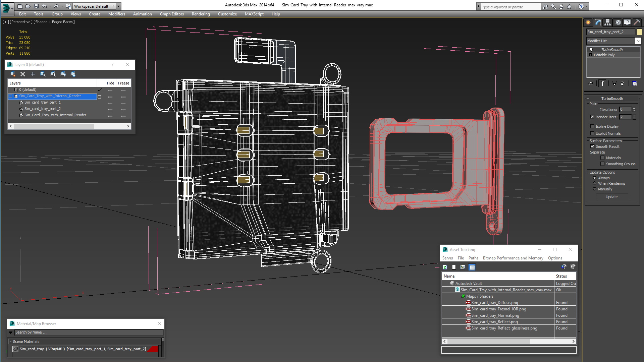Open the Undo history dropdown arrow
The width and height of the screenshot is (644, 362).
click(x=50, y=6)
